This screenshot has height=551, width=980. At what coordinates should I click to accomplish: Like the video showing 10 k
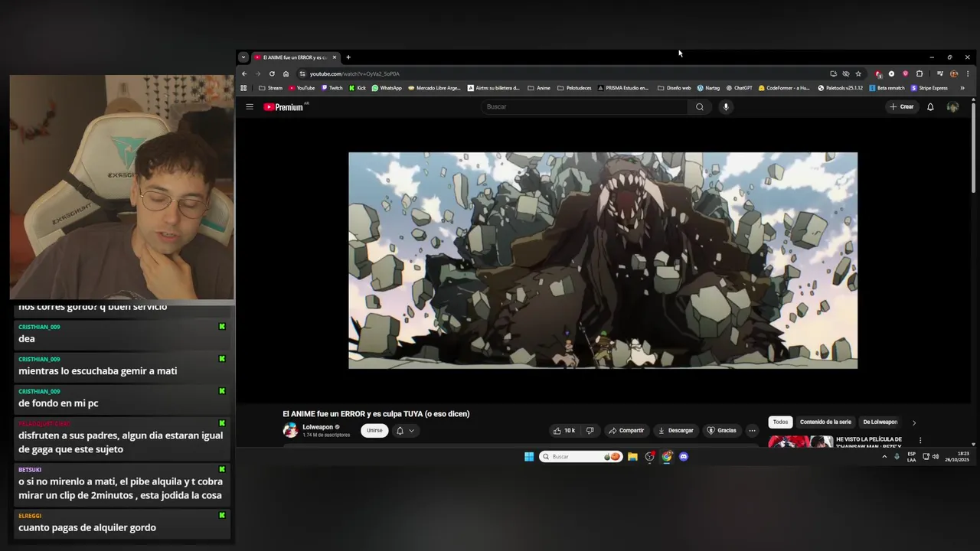pos(564,430)
